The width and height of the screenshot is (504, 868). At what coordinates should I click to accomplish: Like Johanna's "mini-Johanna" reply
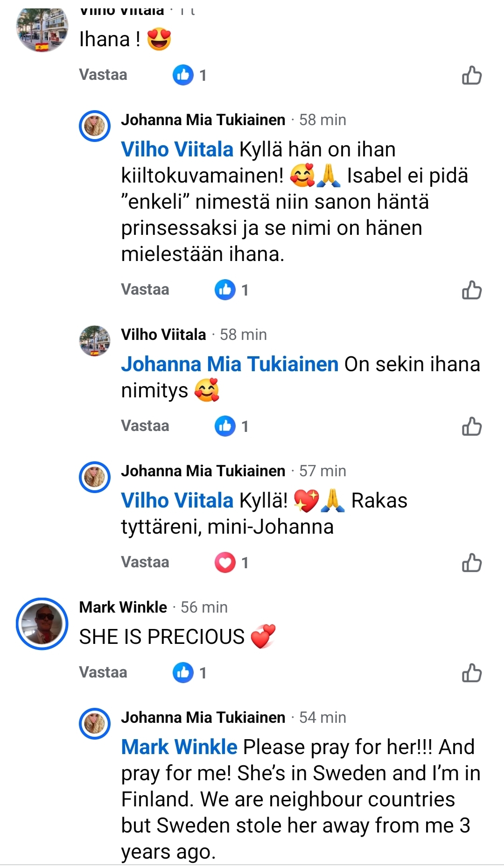pyautogui.click(x=471, y=563)
